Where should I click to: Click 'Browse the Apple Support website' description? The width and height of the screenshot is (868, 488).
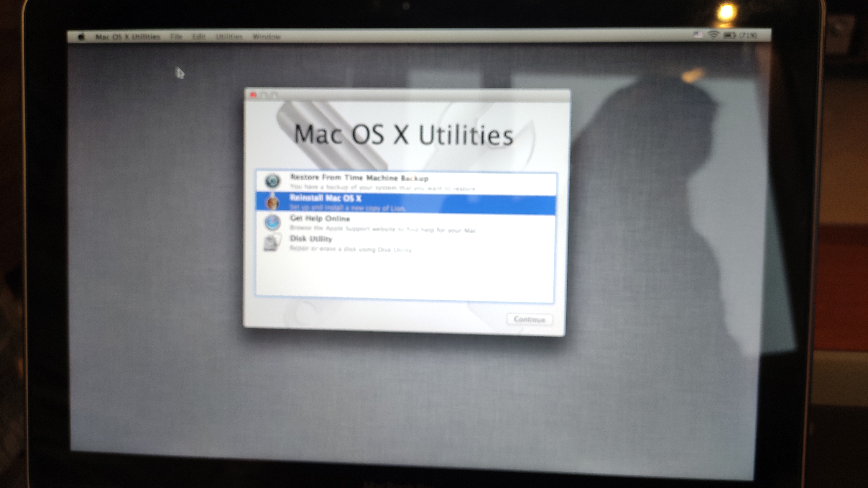click(382, 229)
